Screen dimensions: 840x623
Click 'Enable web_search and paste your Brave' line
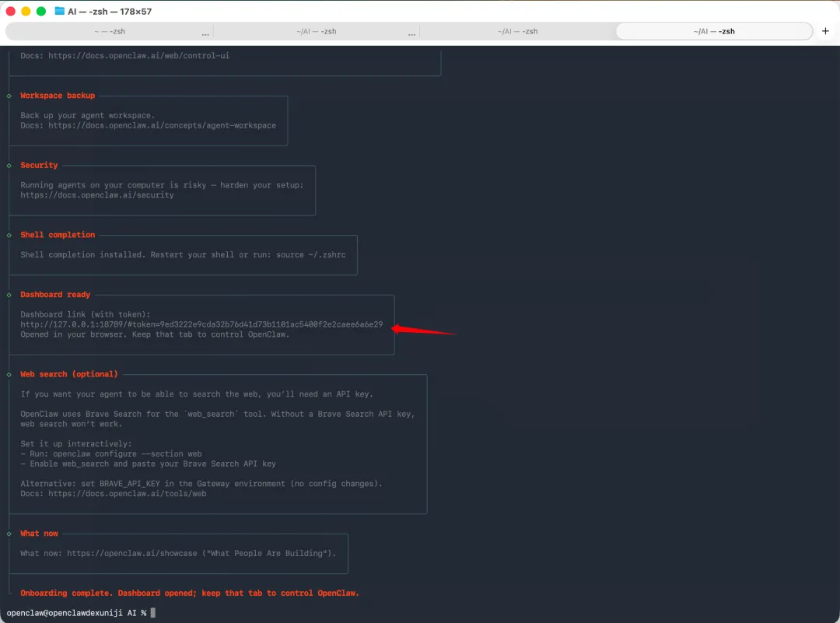point(148,464)
